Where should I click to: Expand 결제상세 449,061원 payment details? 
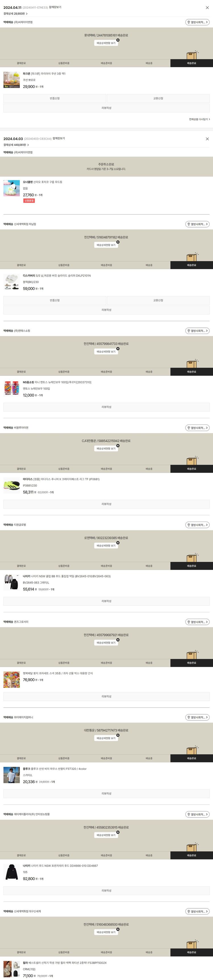[x=16, y=145]
